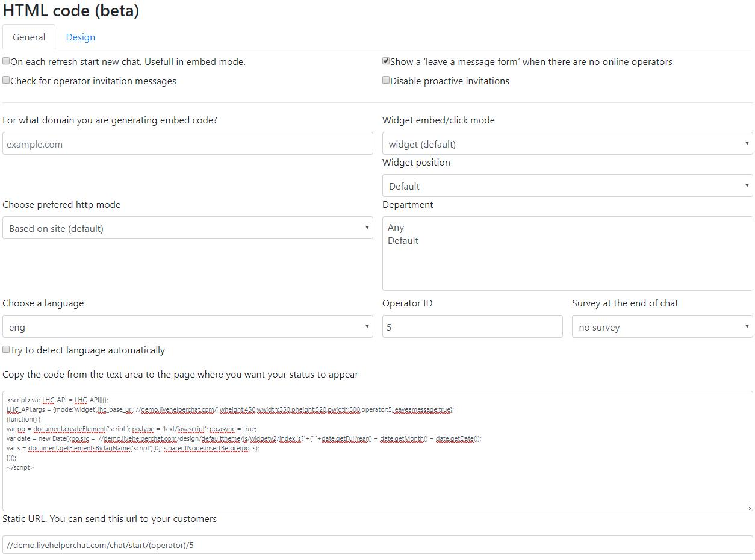This screenshot has height=560, width=755.
Task: Enable start new chat on each refresh
Action: (x=6, y=61)
